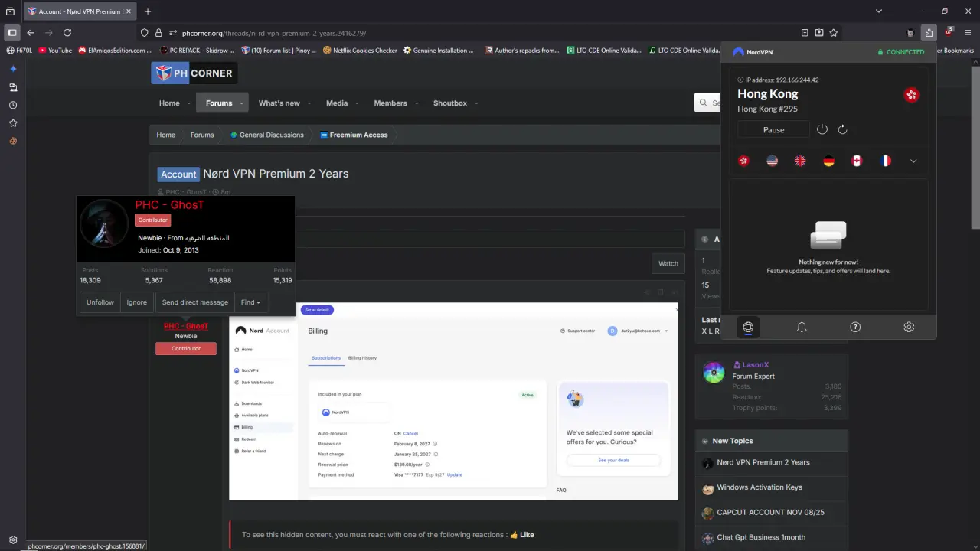
Task: Reconnect using the NordVPN refresh icon
Action: 842,129
